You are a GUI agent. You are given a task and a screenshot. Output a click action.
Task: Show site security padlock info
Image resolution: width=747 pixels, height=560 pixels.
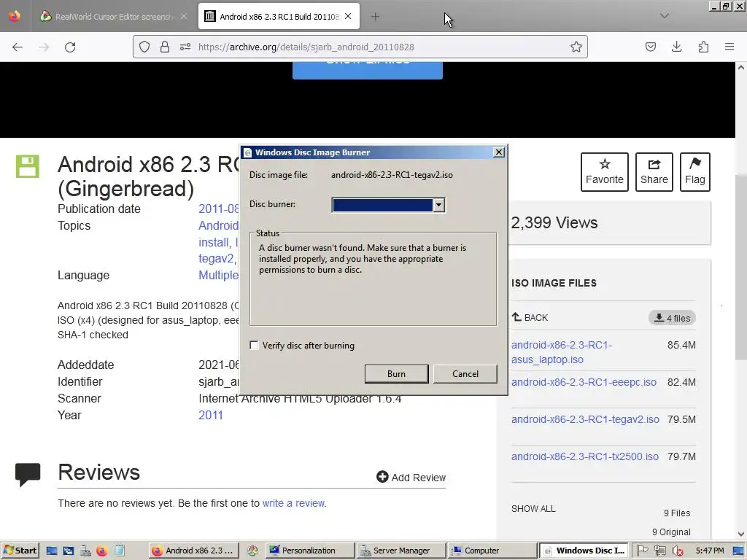(165, 47)
